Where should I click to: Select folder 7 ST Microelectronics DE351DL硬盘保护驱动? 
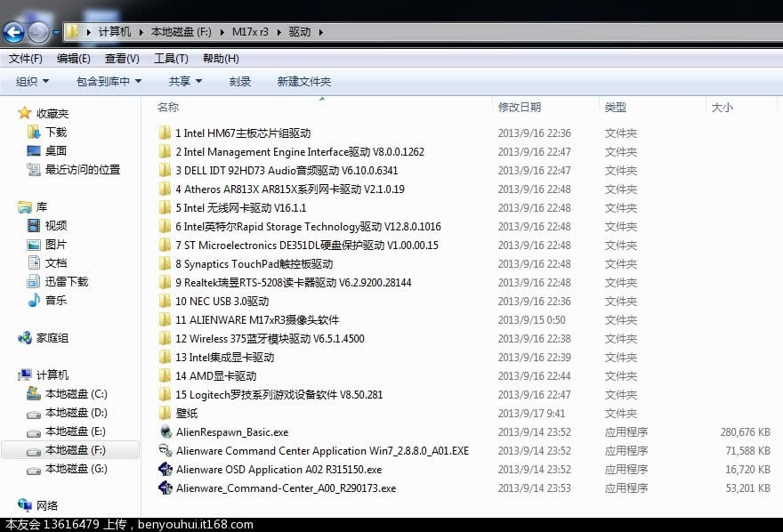tap(299, 245)
